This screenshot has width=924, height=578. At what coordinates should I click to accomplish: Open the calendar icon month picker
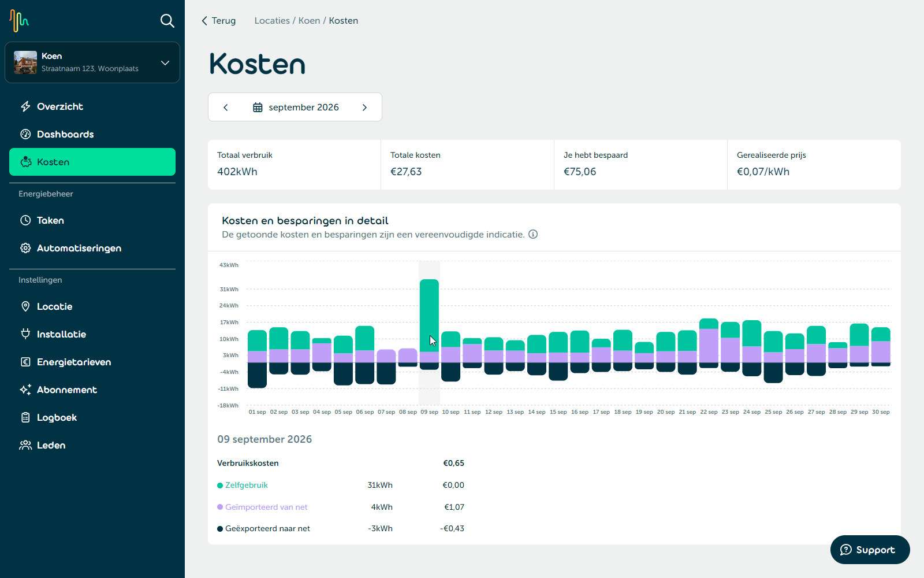click(258, 108)
